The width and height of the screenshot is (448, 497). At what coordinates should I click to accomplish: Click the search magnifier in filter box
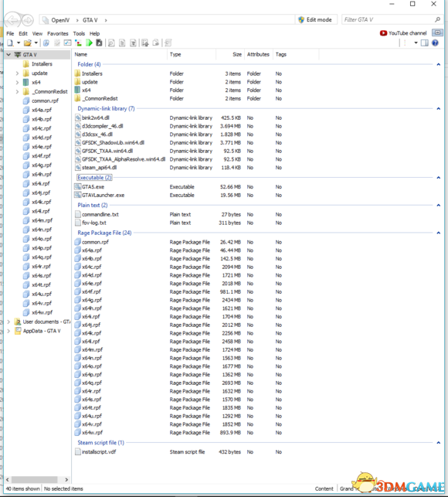(x=437, y=19)
